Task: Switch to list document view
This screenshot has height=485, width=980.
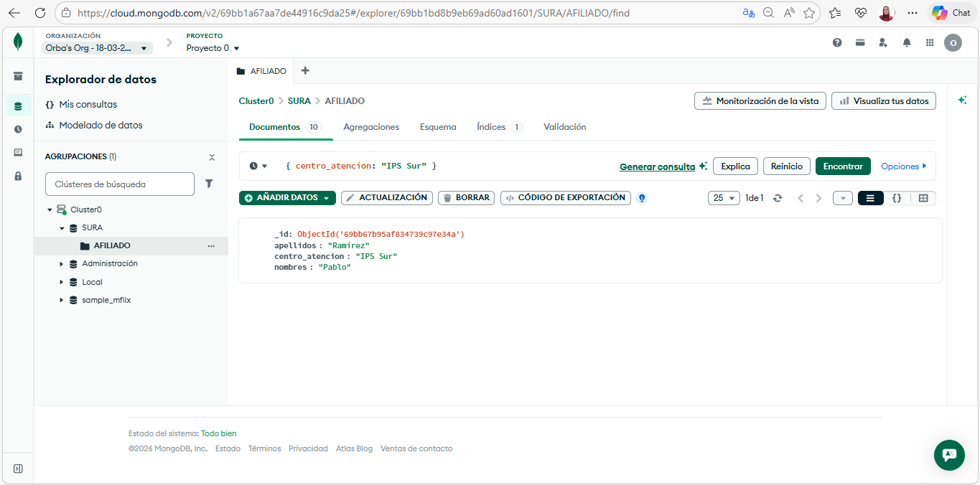Action: (x=870, y=198)
